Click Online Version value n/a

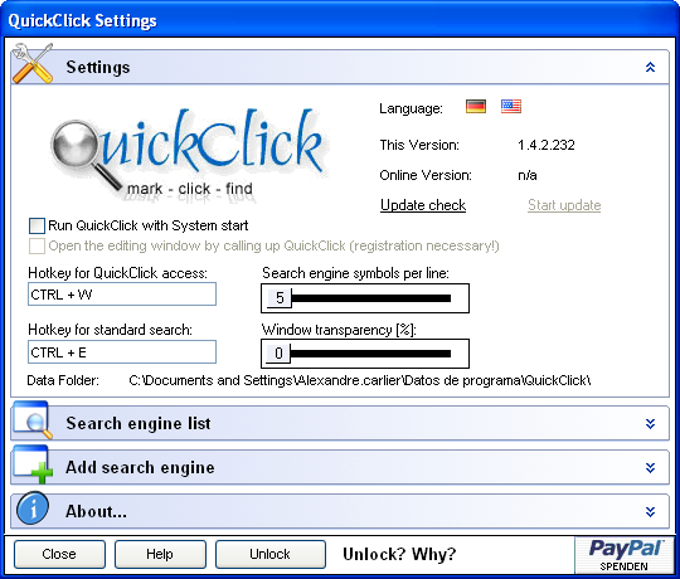tap(527, 175)
